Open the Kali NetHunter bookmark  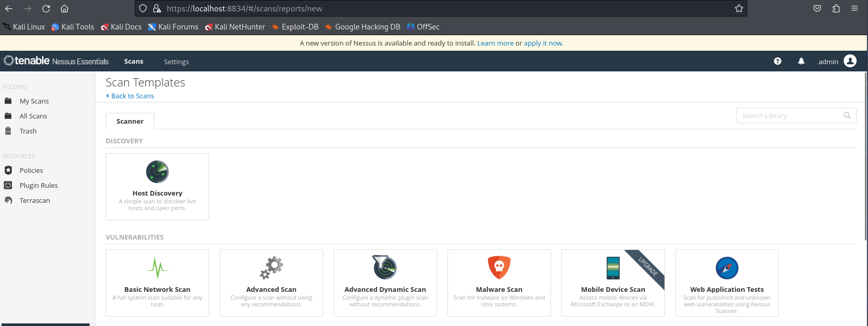[235, 27]
